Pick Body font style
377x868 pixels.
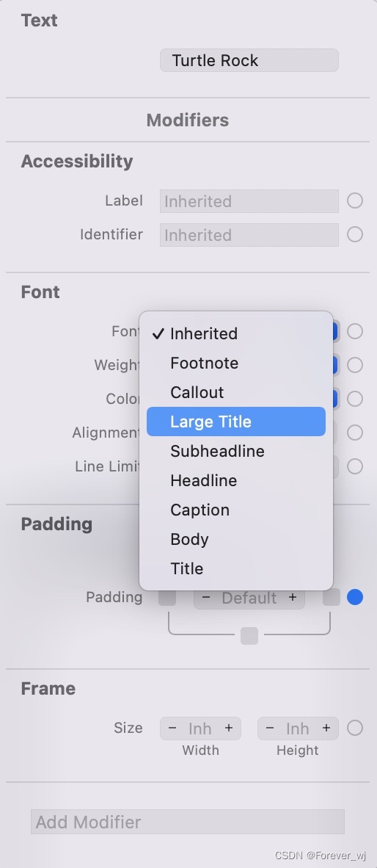[236, 539]
